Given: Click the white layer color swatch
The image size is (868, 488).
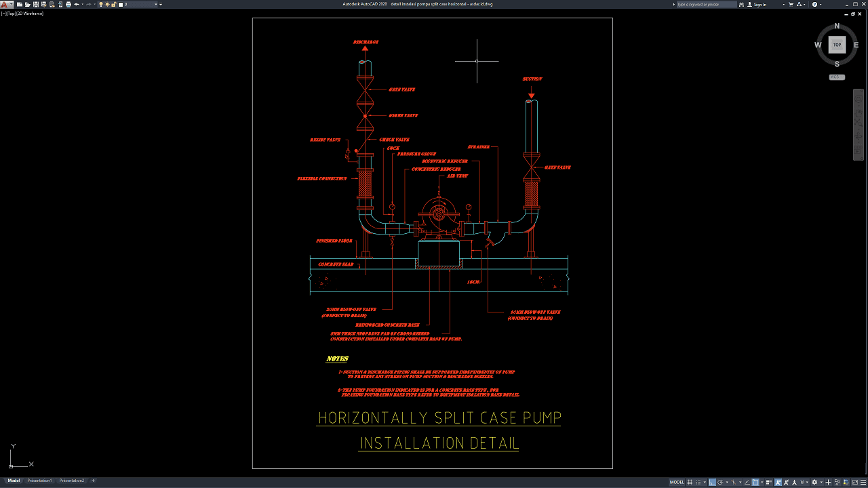Looking at the screenshot, I should point(122,4).
